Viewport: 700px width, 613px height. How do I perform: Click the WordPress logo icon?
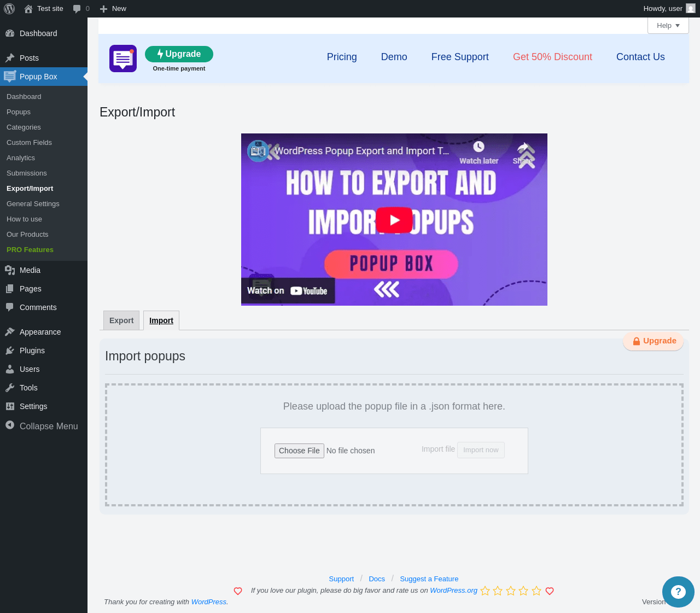pos(9,9)
